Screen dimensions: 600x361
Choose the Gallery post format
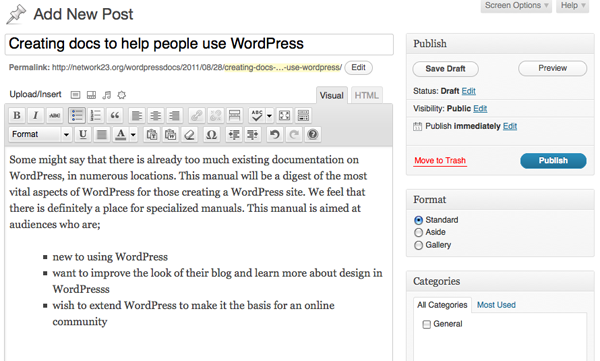[418, 245]
